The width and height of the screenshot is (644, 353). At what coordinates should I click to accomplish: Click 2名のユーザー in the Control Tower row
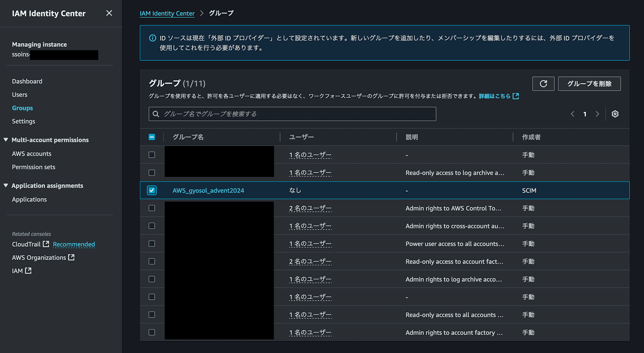pos(310,208)
